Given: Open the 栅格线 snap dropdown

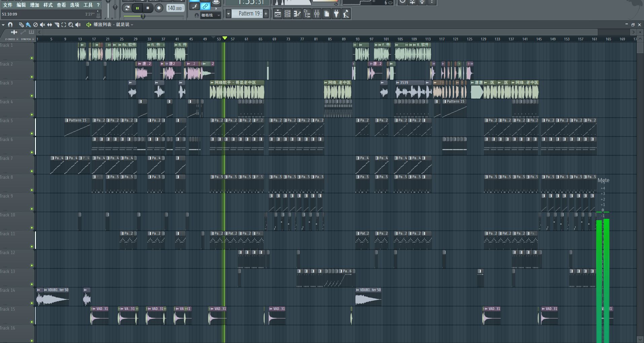Looking at the screenshot, I should 211,15.
